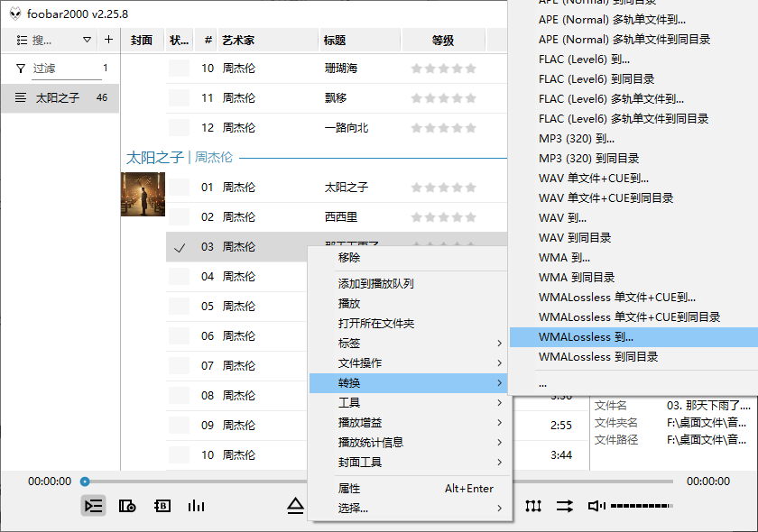Select WAV 单文件+CUE到... preset
The width and height of the screenshot is (758, 532).
tap(633, 178)
